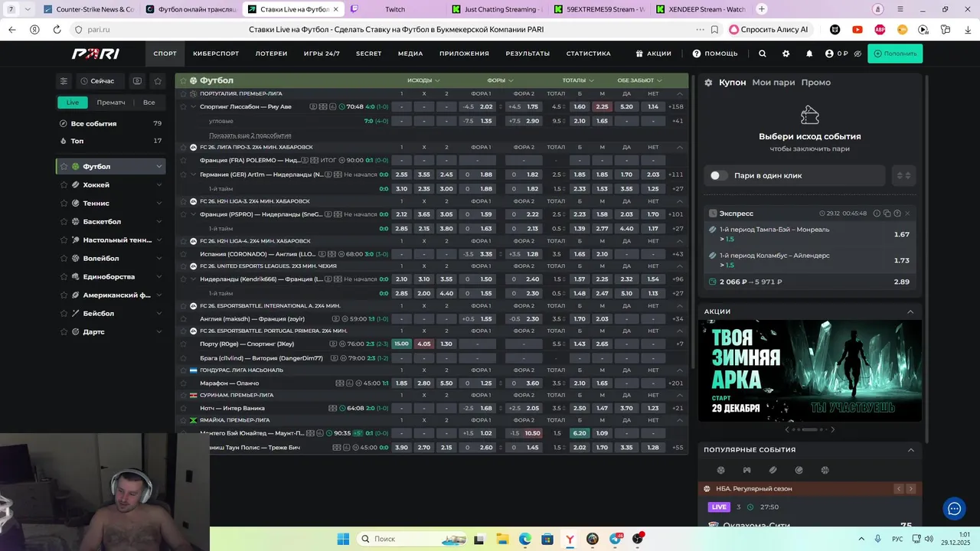Reload the page with browser refresh icon

[57, 29]
